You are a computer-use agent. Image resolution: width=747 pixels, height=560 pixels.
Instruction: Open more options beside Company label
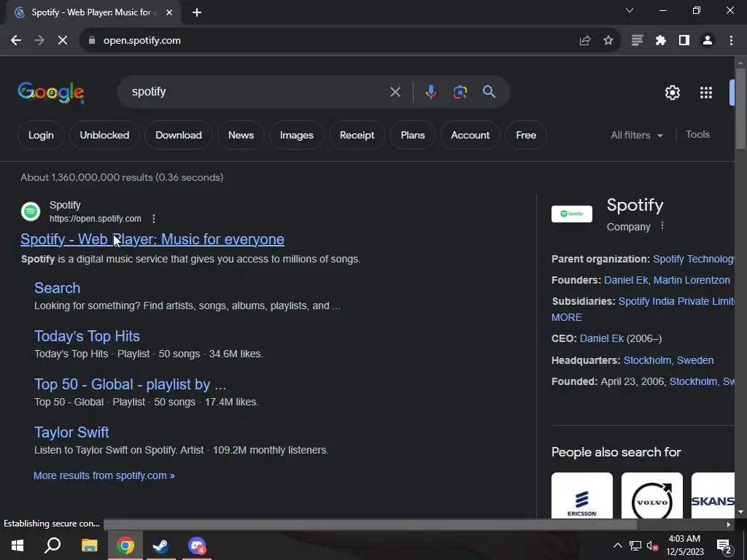pyautogui.click(x=662, y=226)
